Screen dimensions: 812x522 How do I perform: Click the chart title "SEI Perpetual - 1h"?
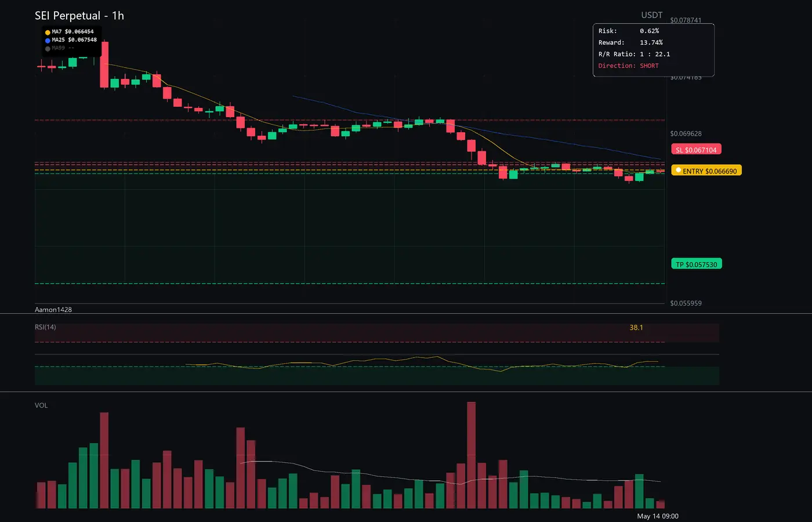79,16
